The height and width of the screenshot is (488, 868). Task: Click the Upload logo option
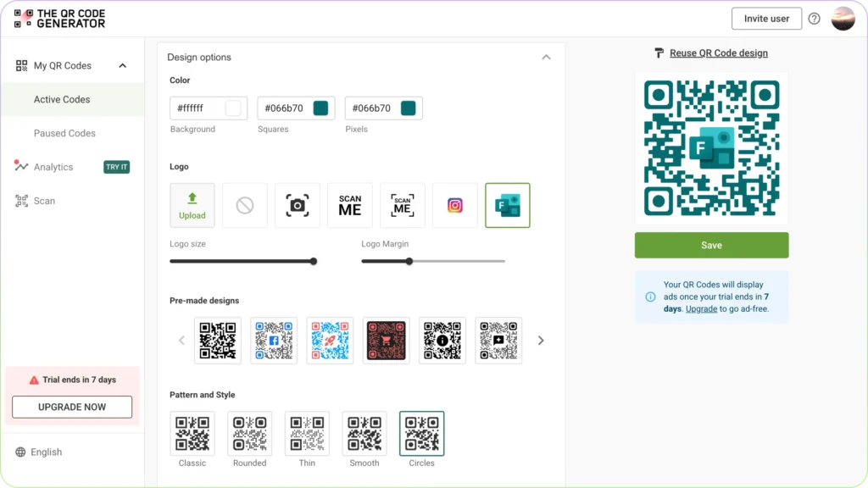coord(192,205)
